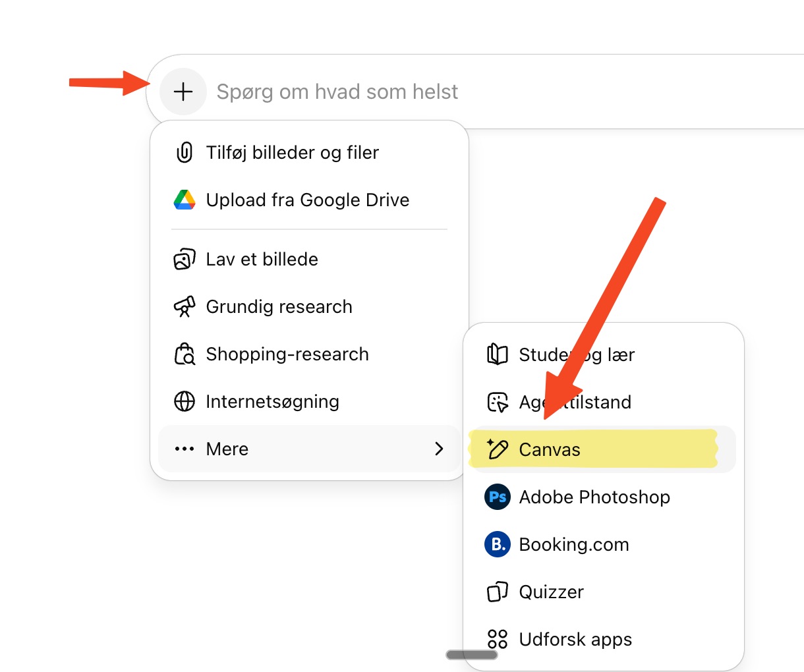This screenshot has width=804, height=672.
Task: Click the pencil icon next to Canvas
Action: point(498,449)
